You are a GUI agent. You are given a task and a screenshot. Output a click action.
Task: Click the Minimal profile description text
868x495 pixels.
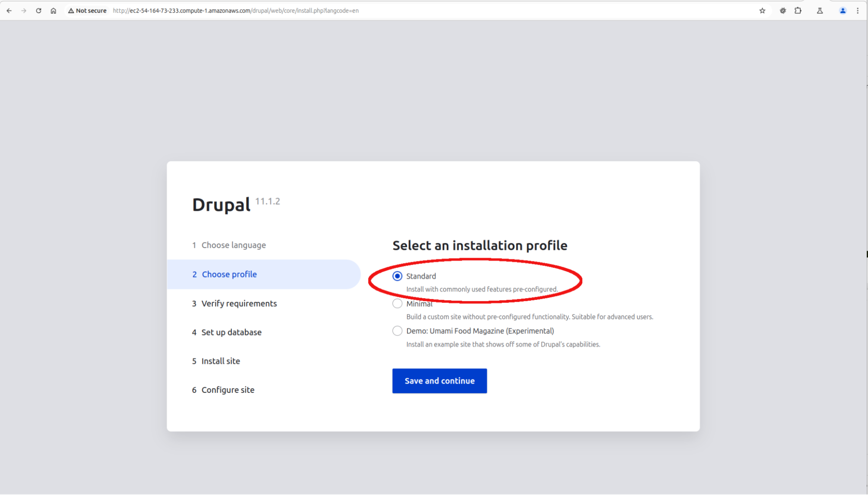pyautogui.click(x=530, y=317)
